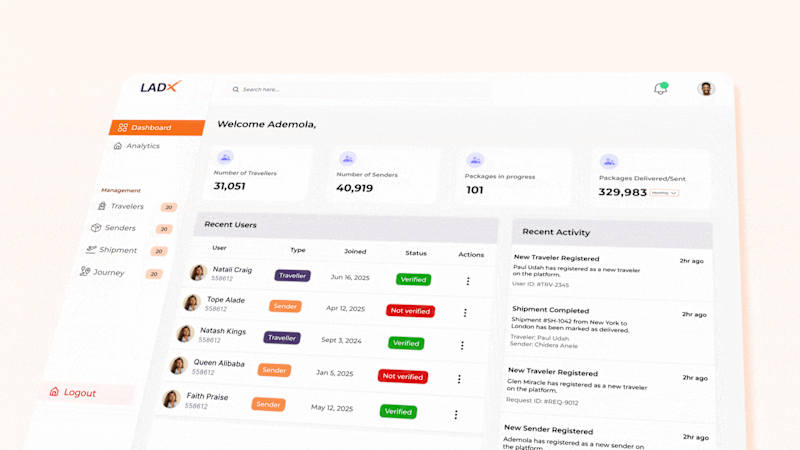Click Verified status for Faith Praise

point(398,412)
